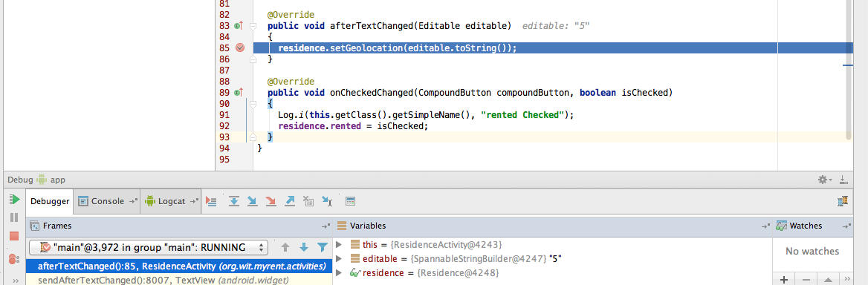868x285 pixels.
Task: Step Into the method call
Action: (253, 202)
